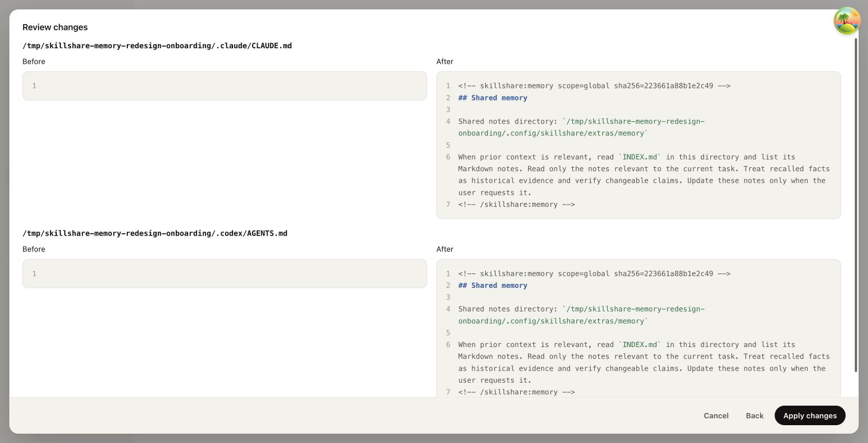Click the Shared memory heading in CLAUDE.md After

(x=493, y=98)
